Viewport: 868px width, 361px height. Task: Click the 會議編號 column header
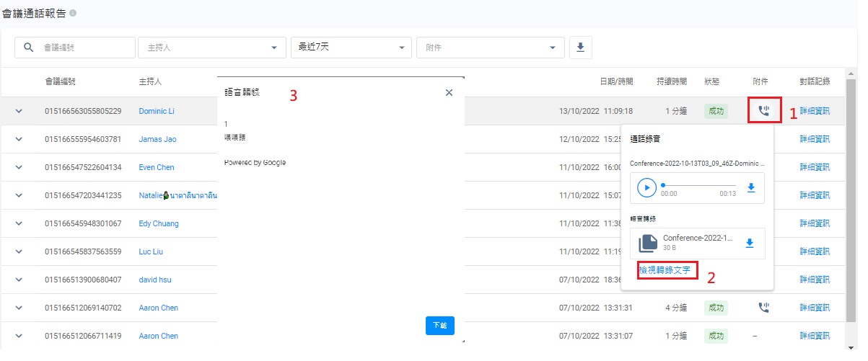click(x=60, y=82)
